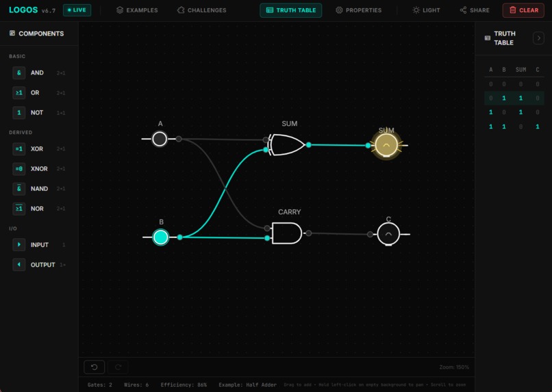Pick the INPUT component icon
This screenshot has height=392, width=552.
[x=19, y=245]
